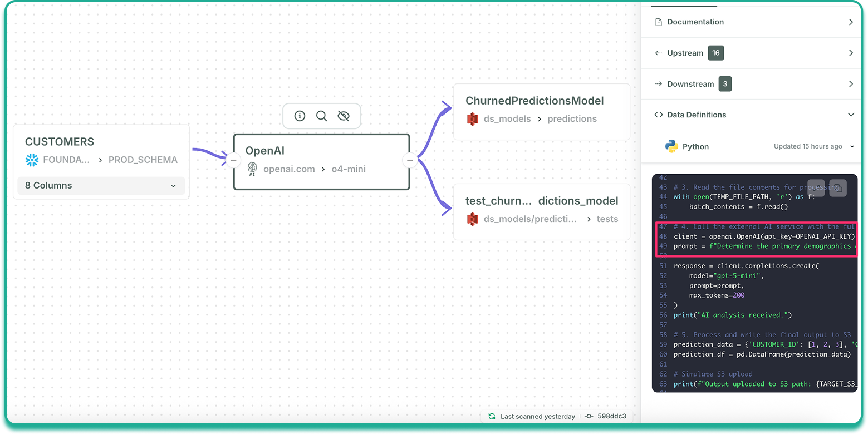Click the commit icon beside 598ddc3
868x435 pixels.
(x=589, y=416)
